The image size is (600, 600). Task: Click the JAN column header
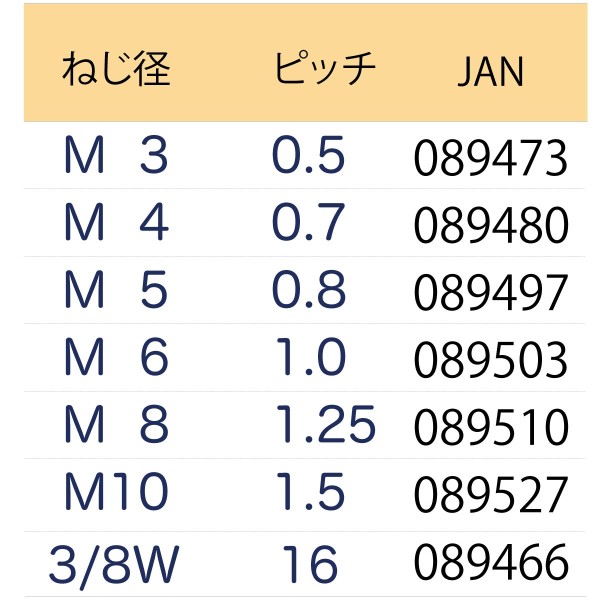491,72
